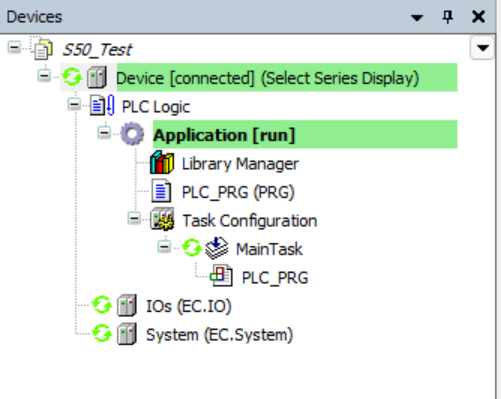Click the S50_Test project document icon

tap(43, 49)
